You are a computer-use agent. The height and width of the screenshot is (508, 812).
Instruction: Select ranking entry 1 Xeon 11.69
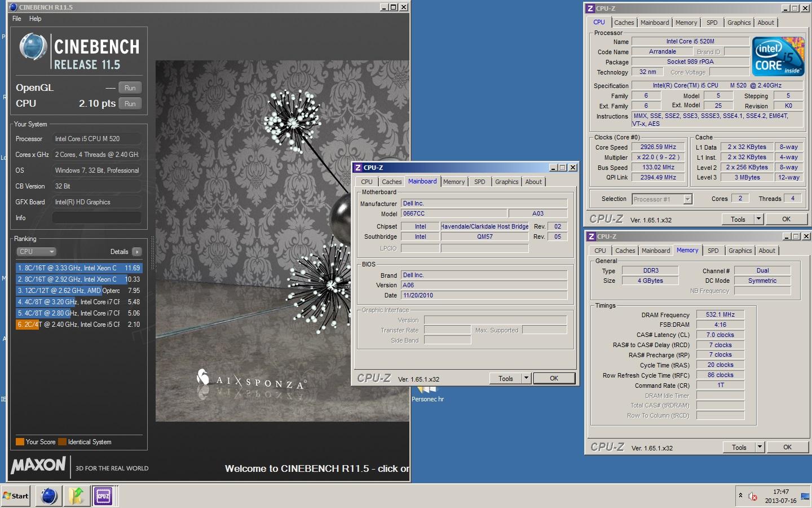(79, 268)
